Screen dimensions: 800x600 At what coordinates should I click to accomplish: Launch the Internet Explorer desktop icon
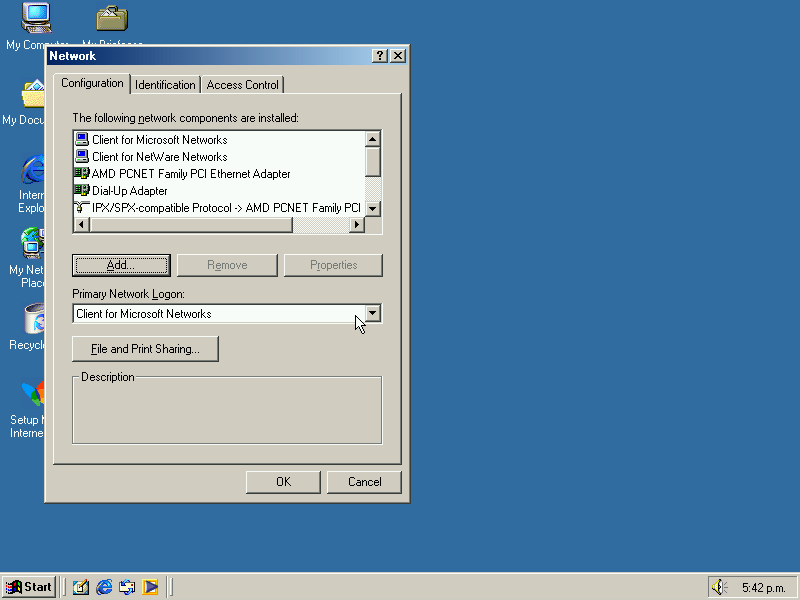[x=33, y=169]
